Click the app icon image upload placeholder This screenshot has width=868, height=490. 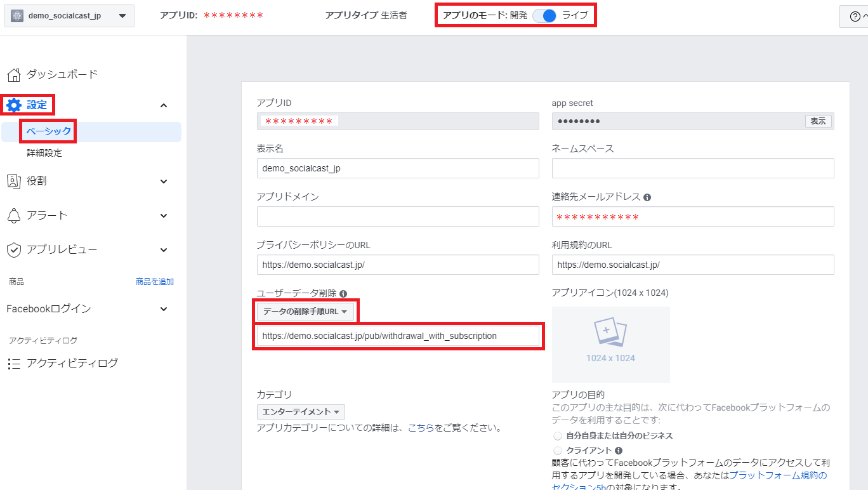coord(610,345)
